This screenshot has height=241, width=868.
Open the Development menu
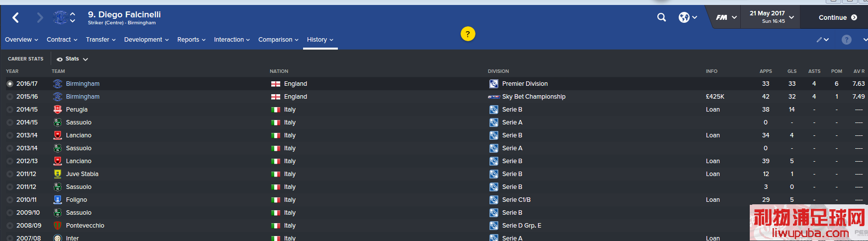(147, 40)
